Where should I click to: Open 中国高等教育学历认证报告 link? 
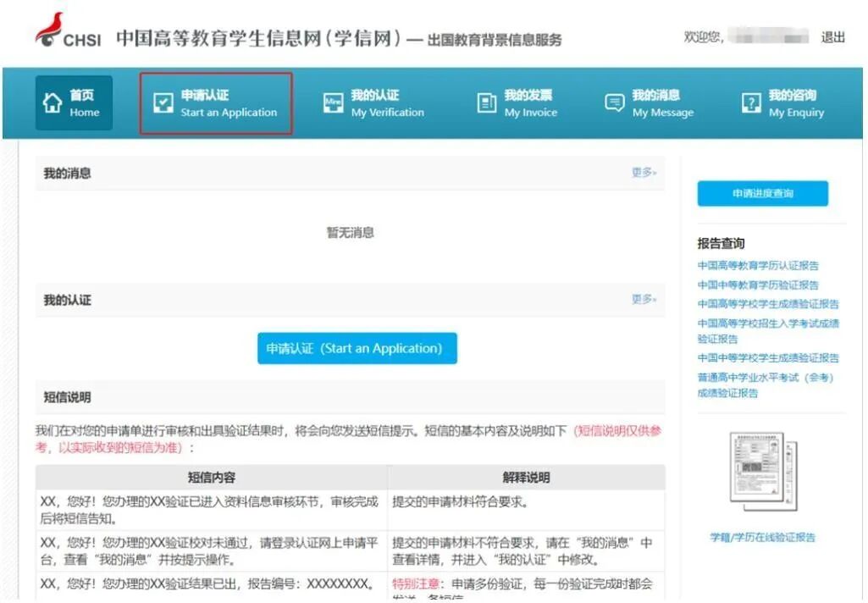758,266
